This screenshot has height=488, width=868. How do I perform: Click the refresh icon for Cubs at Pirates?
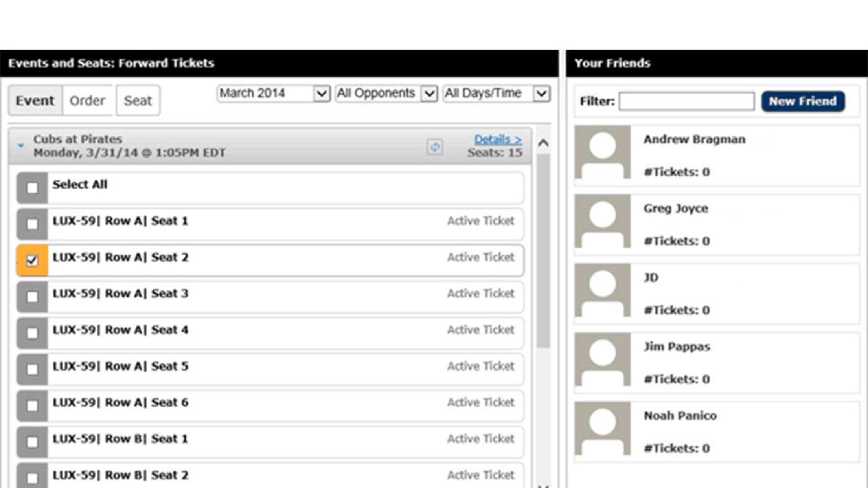point(434,147)
